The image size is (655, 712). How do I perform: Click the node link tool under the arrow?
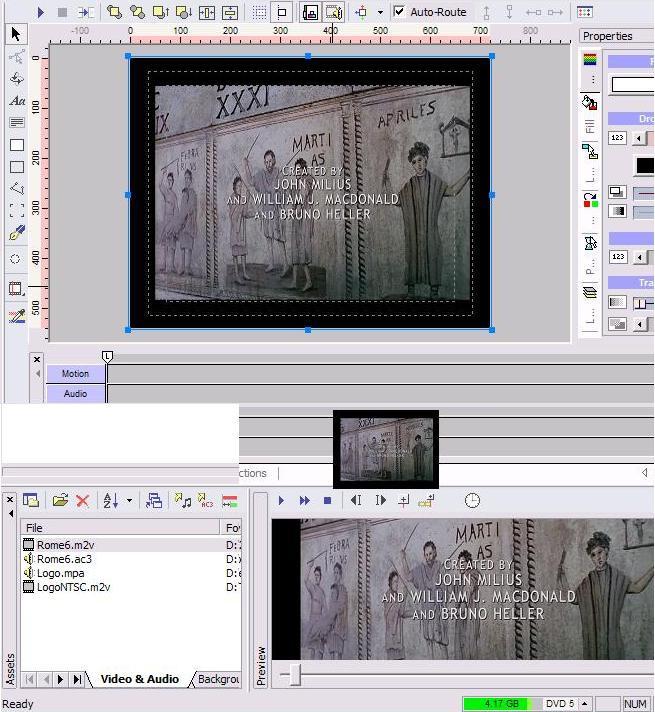tap(17, 57)
